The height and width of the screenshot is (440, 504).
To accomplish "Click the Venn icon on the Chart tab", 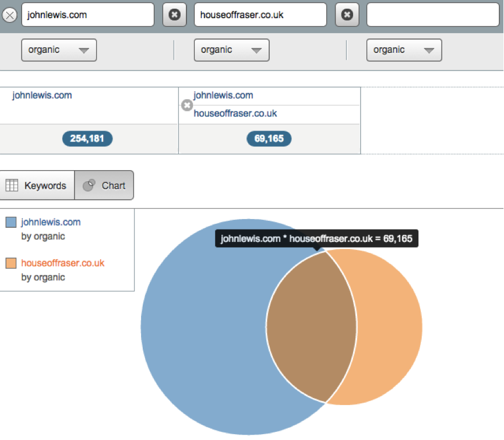I will 89,185.
